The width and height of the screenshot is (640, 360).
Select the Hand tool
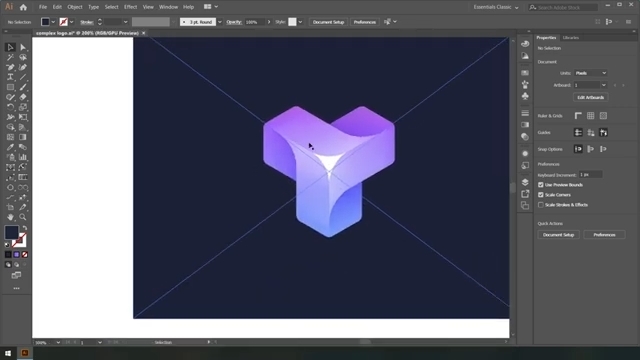pos(10,217)
